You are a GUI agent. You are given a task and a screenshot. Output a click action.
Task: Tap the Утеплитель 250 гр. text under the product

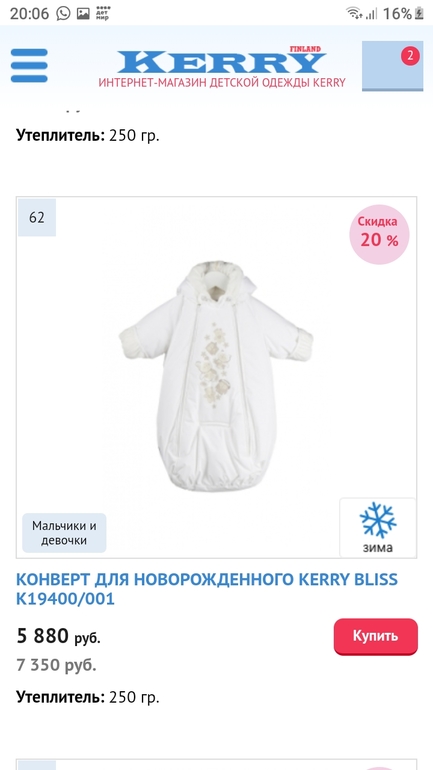click(x=88, y=697)
